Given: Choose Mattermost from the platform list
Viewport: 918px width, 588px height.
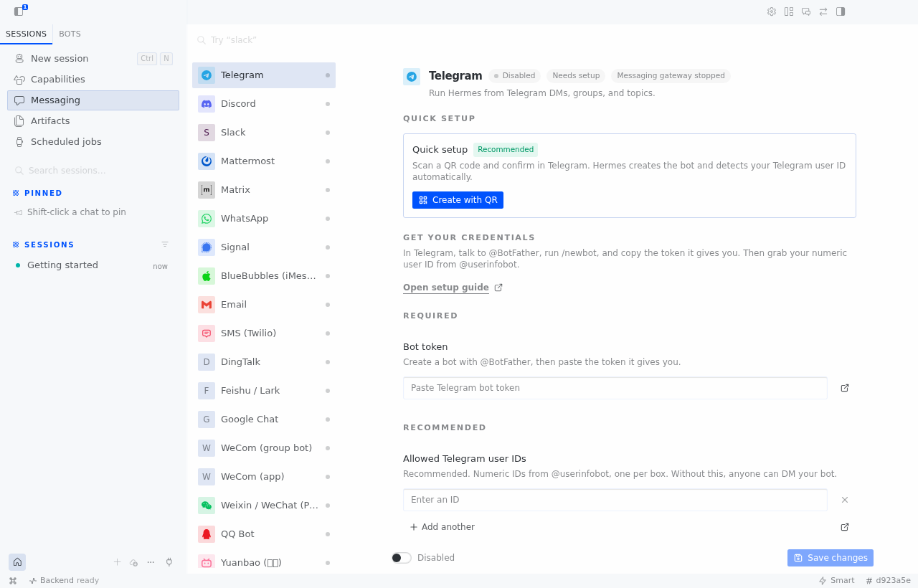Looking at the screenshot, I should point(264,161).
